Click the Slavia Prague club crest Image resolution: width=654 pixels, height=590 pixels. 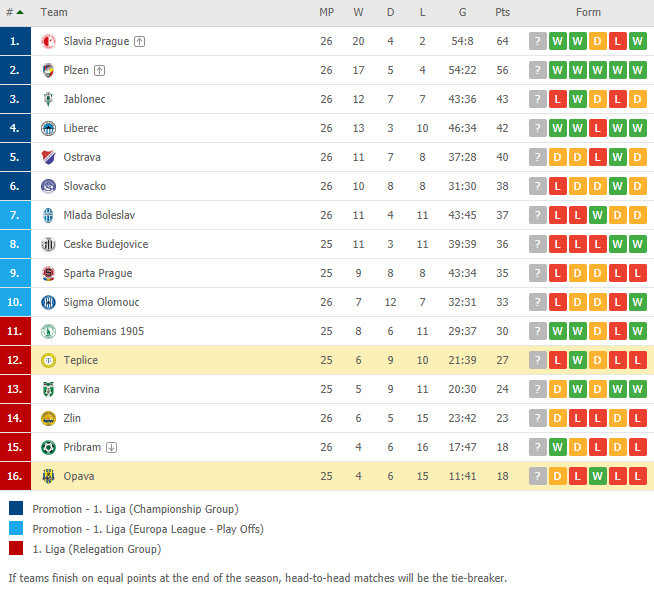pos(48,41)
